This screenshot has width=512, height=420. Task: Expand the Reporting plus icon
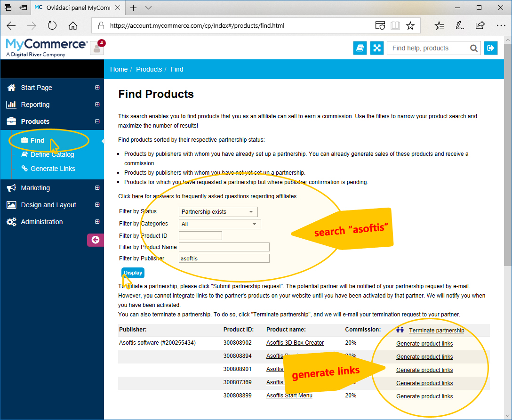pos(97,105)
